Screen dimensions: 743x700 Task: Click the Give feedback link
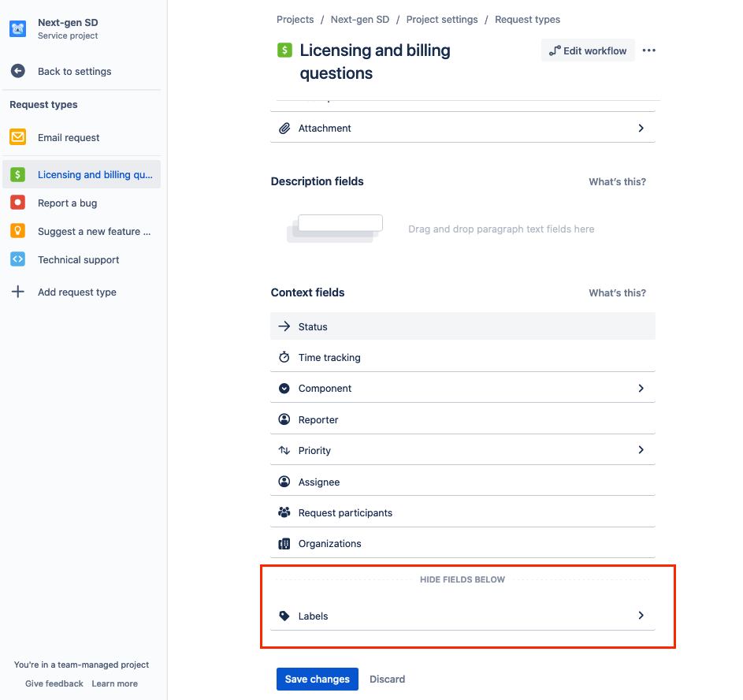coord(54,683)
